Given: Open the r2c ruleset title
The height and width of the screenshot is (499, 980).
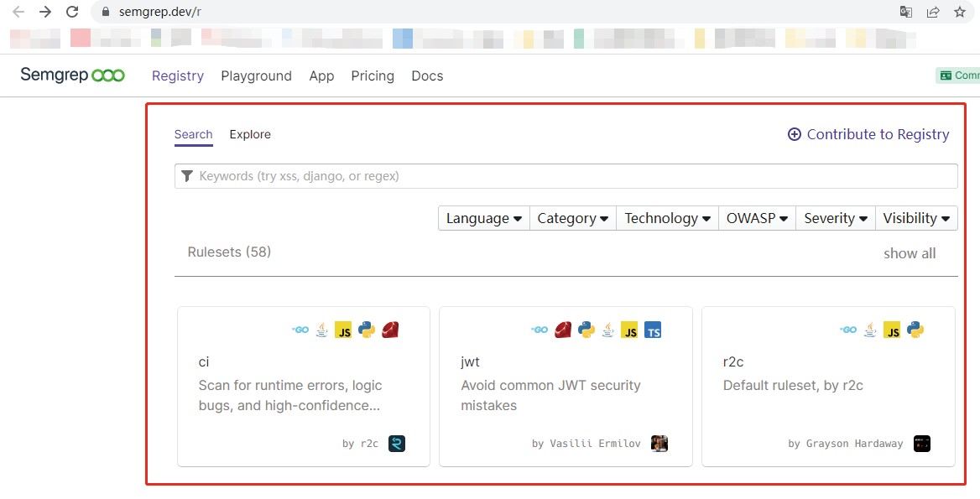Looking at the screenshot, I should pyautogui.click(x=733, y=361).
